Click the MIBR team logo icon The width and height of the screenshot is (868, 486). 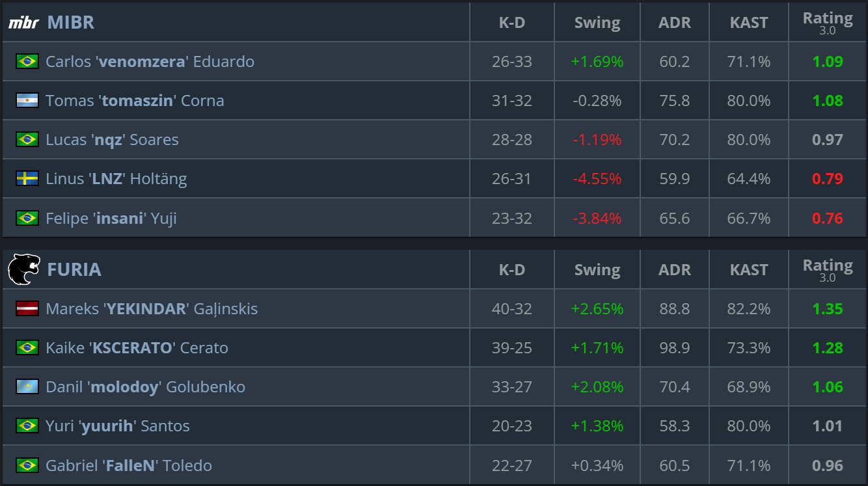coord(23,23)
